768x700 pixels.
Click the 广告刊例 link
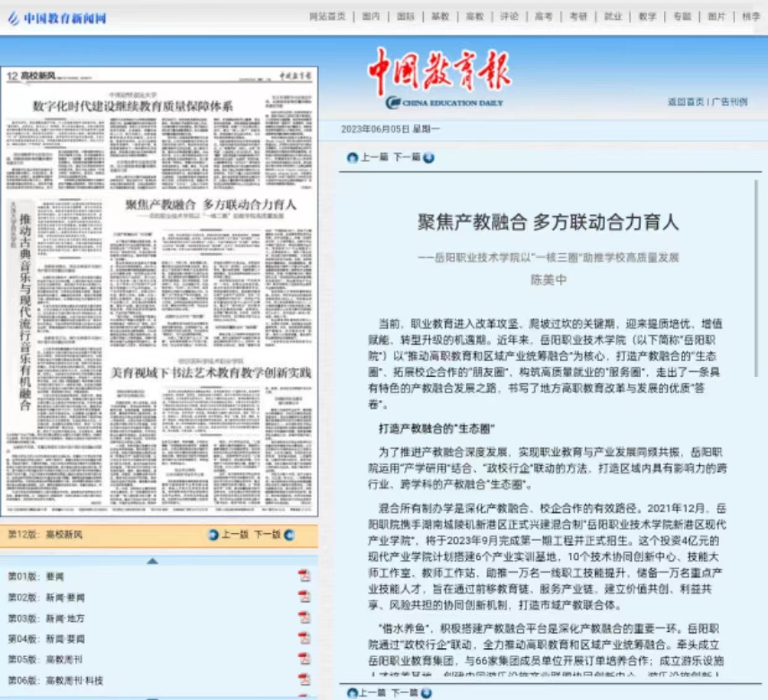tap(730, 102)
